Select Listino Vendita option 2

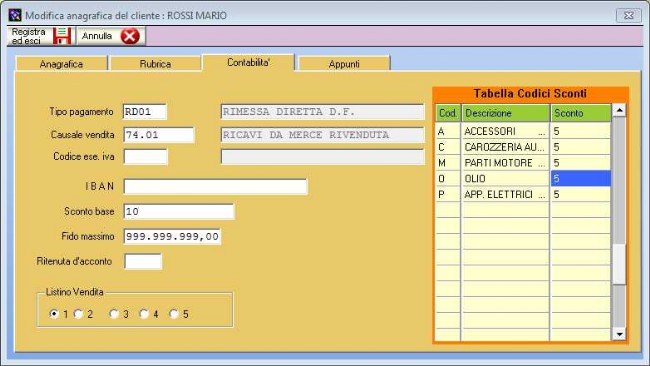tap(78, 314)
